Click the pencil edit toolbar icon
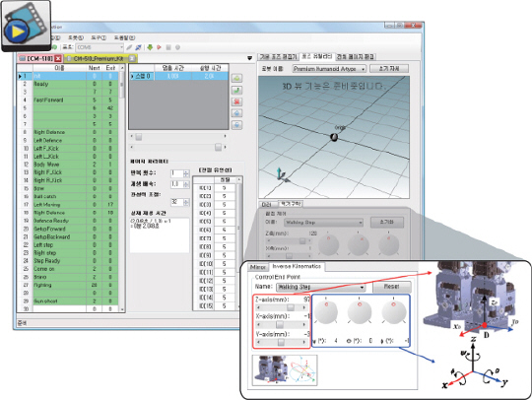Viewport: 532px width, 400px height. (129, 47)
